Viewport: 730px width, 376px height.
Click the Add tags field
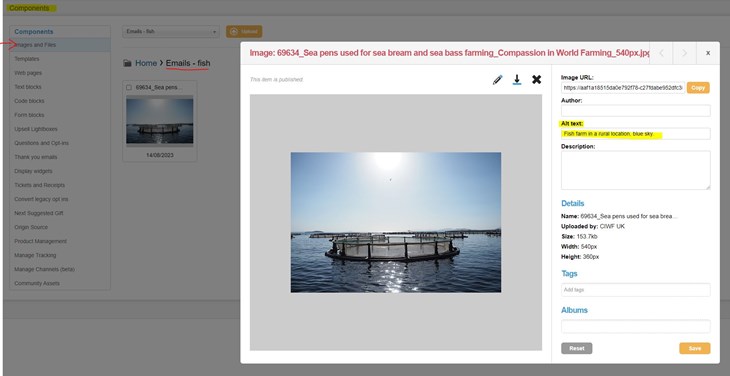(x=635, y=289)
